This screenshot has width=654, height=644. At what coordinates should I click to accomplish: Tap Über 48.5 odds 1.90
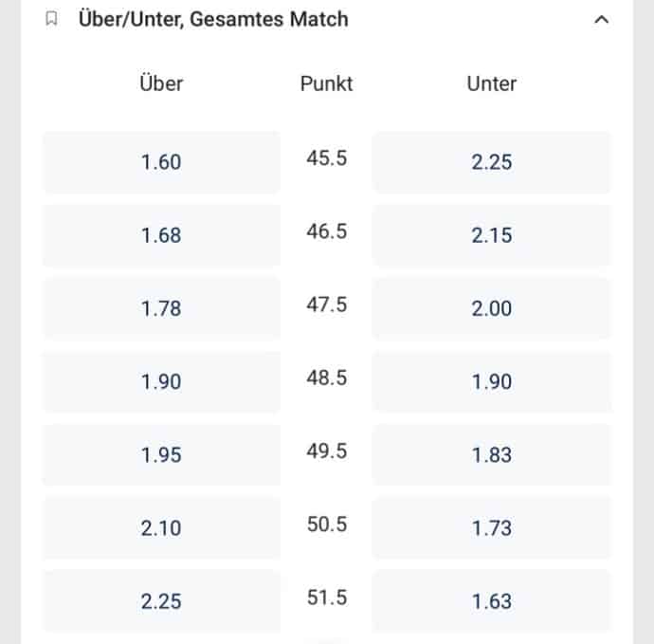pos(161,381)
